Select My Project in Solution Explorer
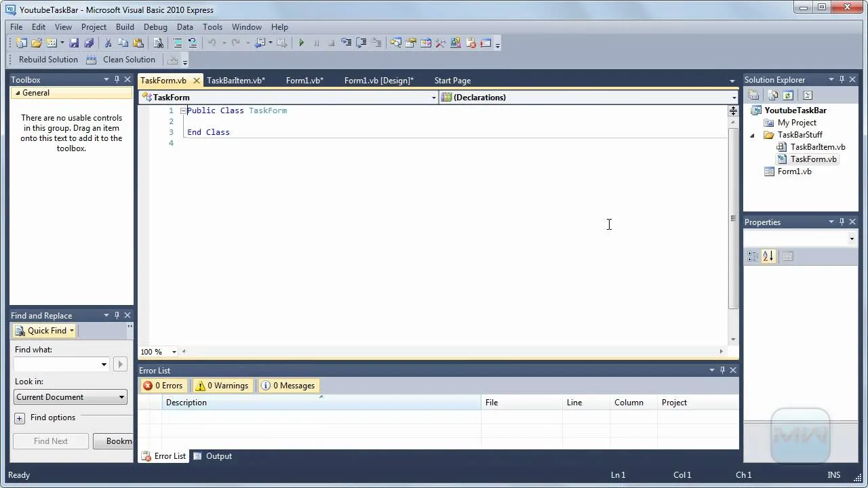The width and height of the screenshot is (868, 488). point(797,123)
